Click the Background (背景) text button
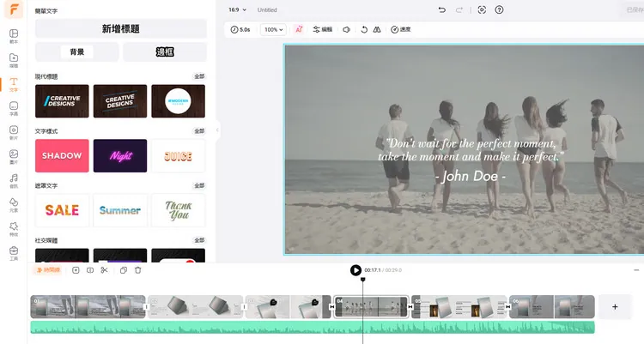Image resolution: width=644 pixels, height=344 pixels. click(x=76, y=51)
